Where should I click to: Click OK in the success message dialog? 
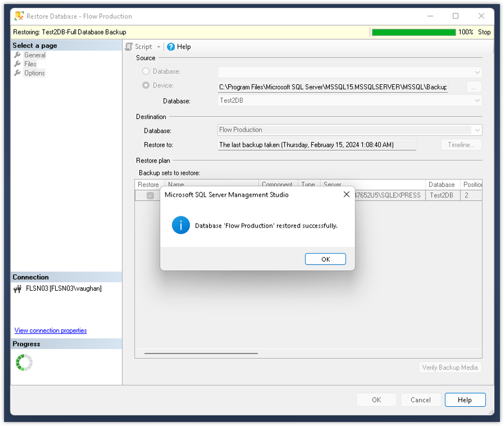(x=325, y=259)
